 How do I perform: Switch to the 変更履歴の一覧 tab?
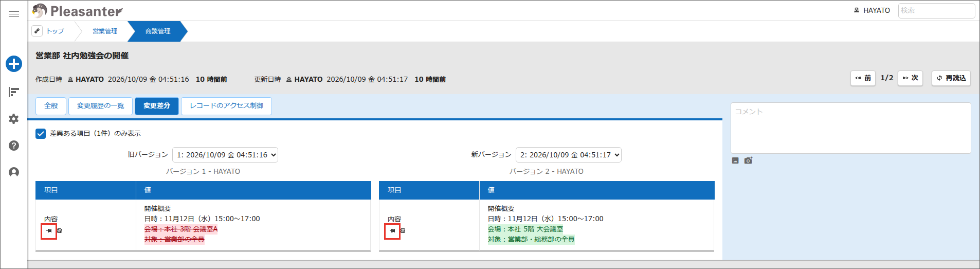point(101,106)
